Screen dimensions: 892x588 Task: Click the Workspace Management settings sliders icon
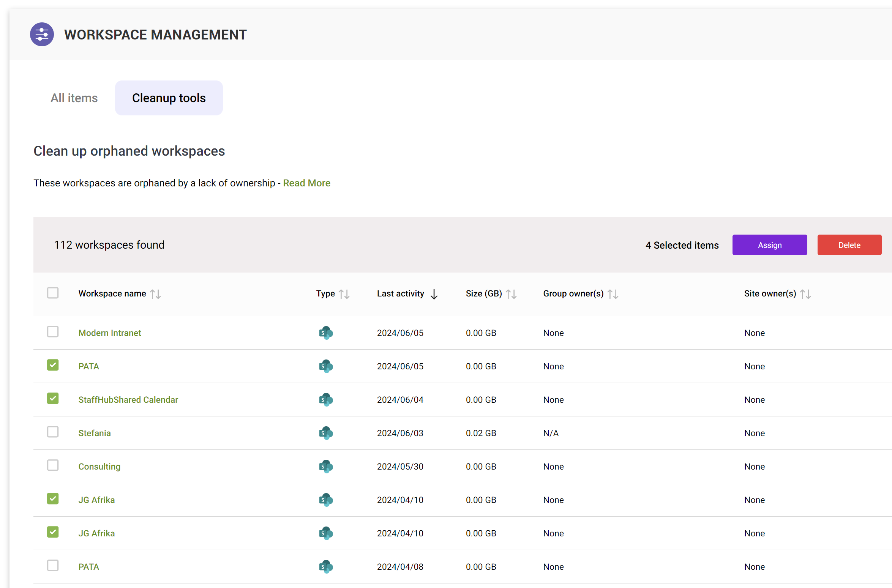pyautogui.click(x=42, y=35)
